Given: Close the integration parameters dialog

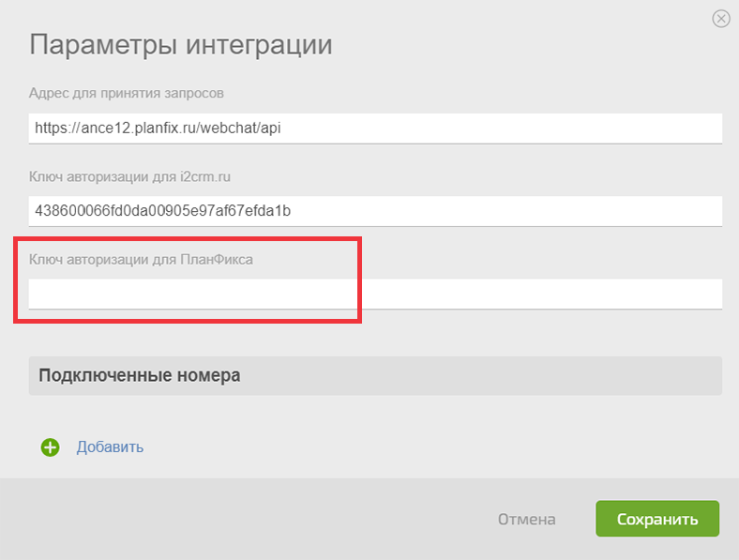Looking at the screenshot, I should pos(720,19).
